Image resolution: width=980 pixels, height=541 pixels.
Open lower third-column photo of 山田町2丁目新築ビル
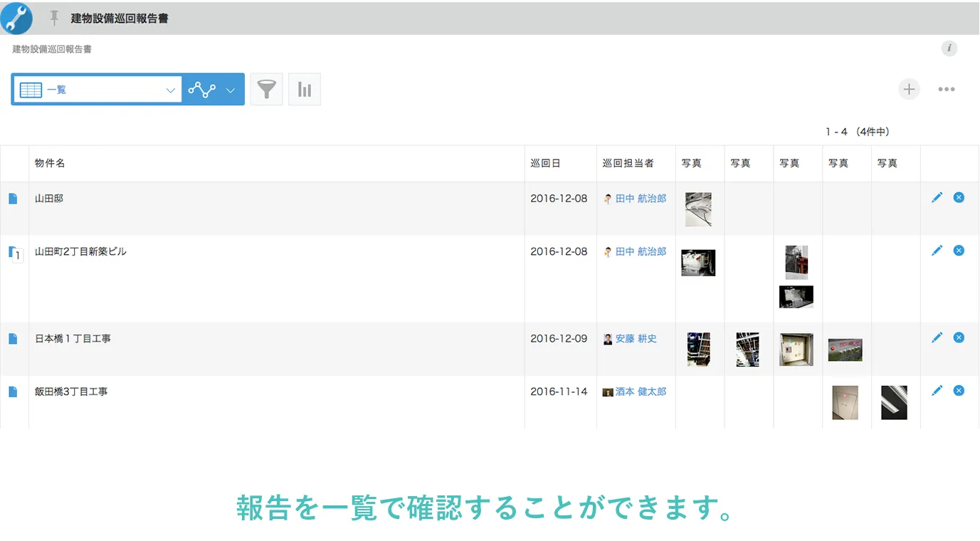pos(796,297)
